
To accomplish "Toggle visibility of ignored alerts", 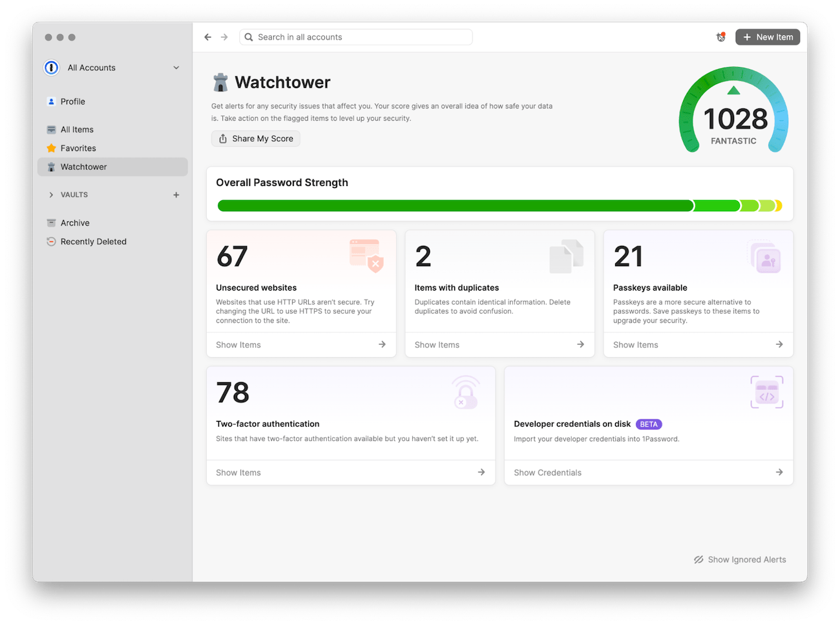I will pyautogui.click(x=740, y=559).
